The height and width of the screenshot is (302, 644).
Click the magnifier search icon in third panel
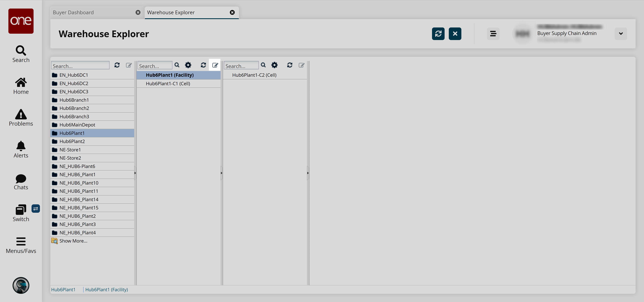pyautogui.click(x=263, y=65)
